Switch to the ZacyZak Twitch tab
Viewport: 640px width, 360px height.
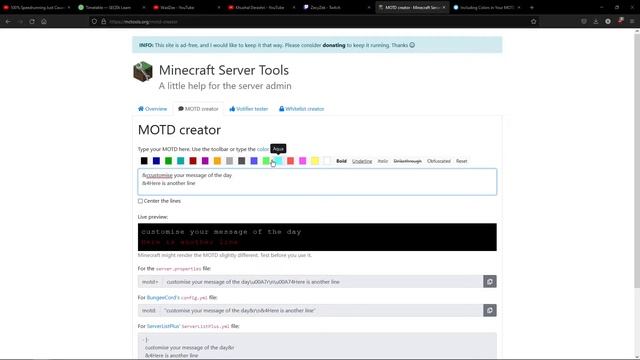(336, 7)
